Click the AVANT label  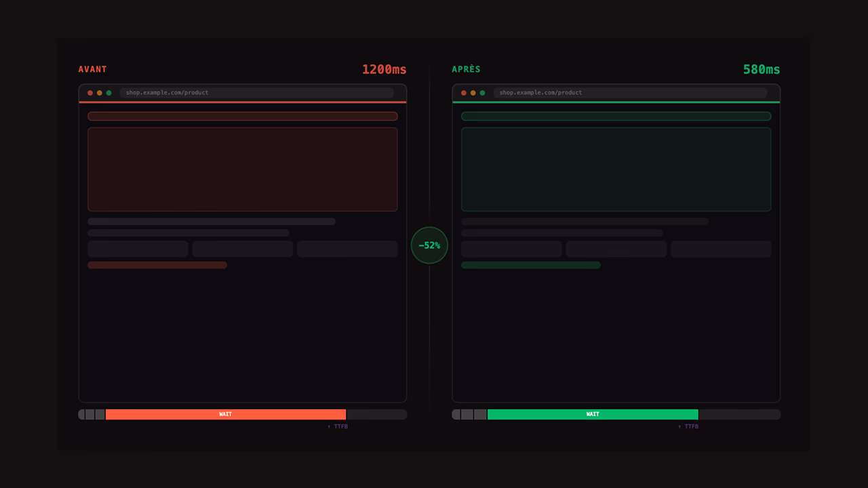(93, 69)
